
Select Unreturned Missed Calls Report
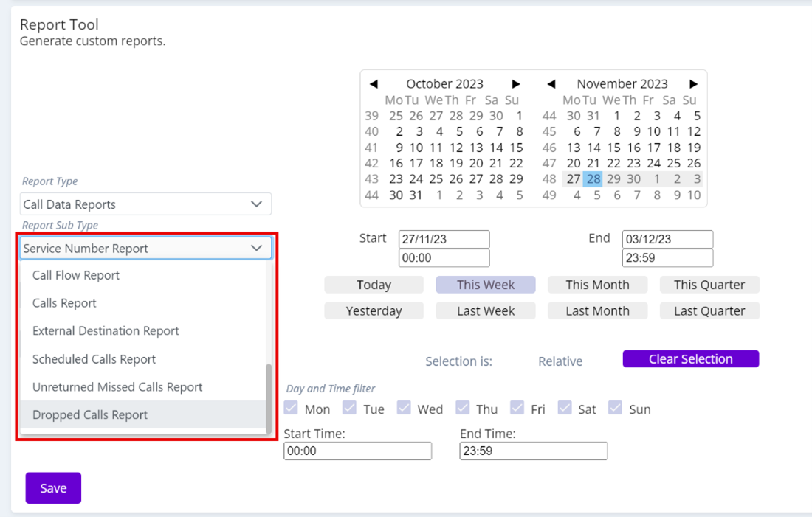117,386
